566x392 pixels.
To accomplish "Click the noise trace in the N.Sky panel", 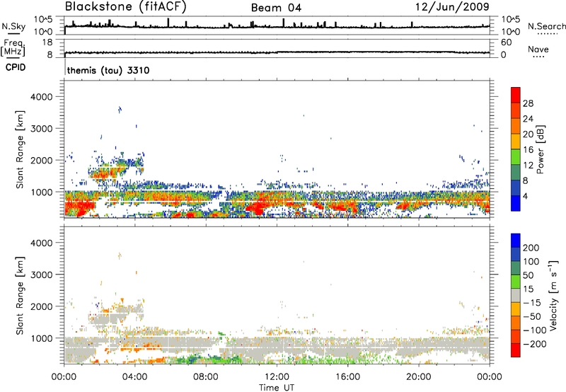I will click(x=277, y=27).
